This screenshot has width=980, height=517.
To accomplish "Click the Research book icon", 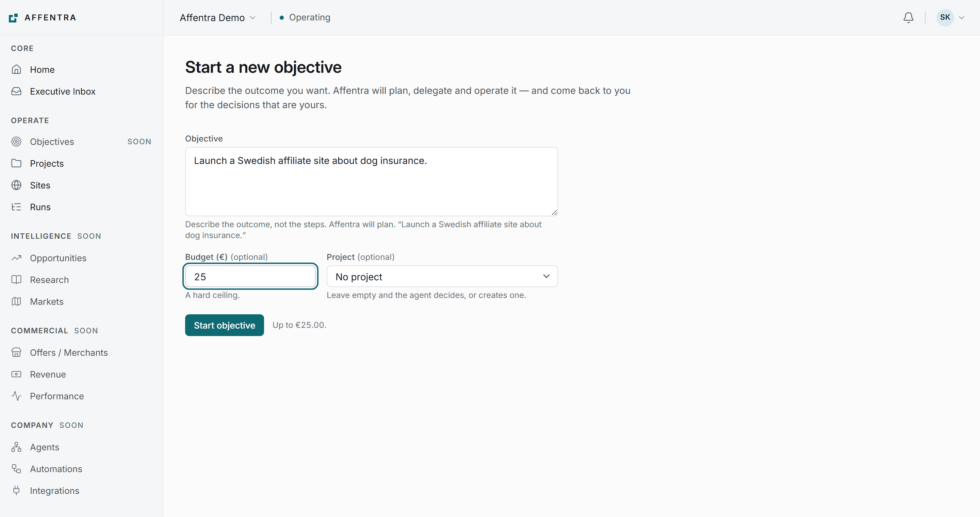I will 16,279.
